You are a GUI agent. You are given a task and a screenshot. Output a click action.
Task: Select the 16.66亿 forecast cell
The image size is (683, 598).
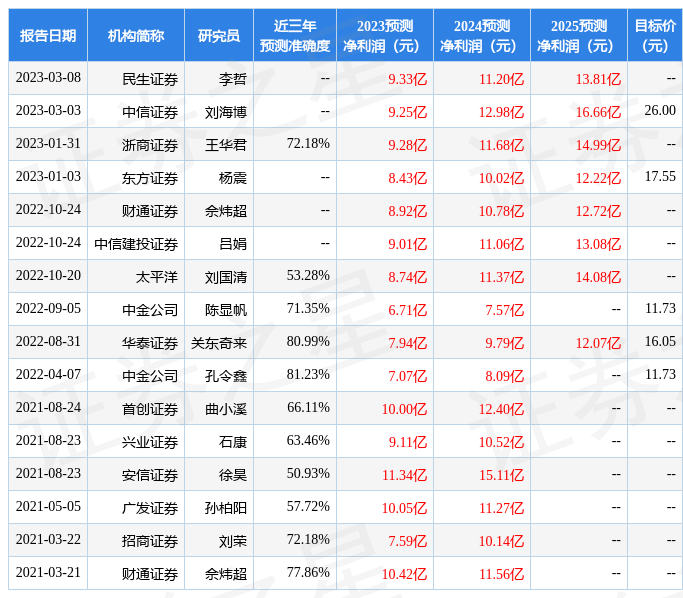pos(598,112)
